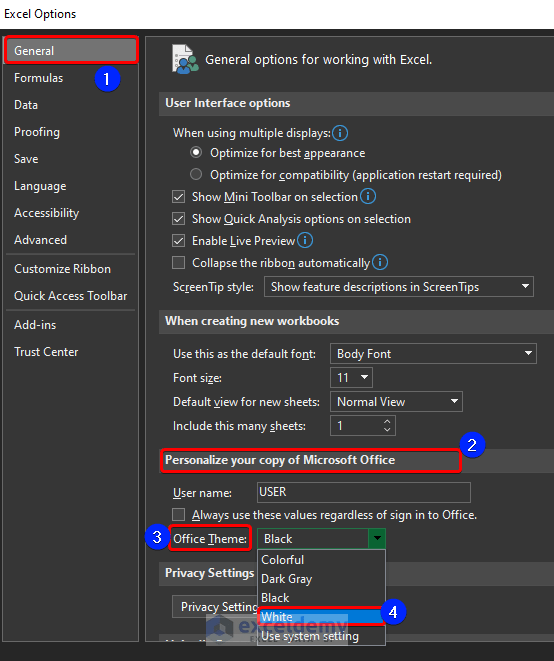The image size is (554, 661).
Task: Open Customize Ribbon settings
Action: (x=71, y=269)
